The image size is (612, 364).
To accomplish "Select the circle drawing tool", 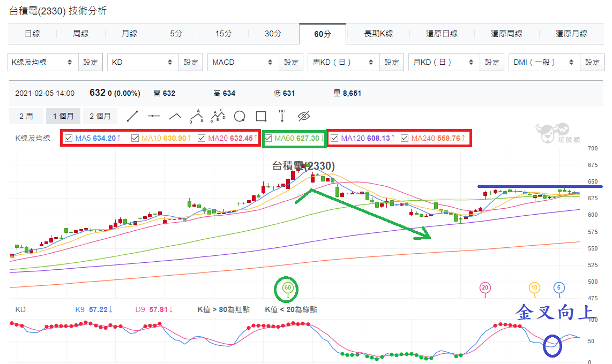I will pyautogui.click(x=239, y=116).
